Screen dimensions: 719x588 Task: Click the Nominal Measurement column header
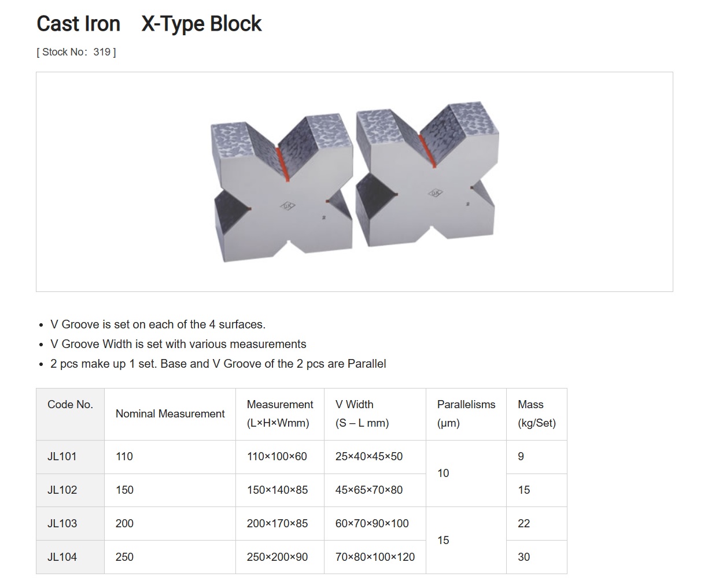tap(170, 414)
